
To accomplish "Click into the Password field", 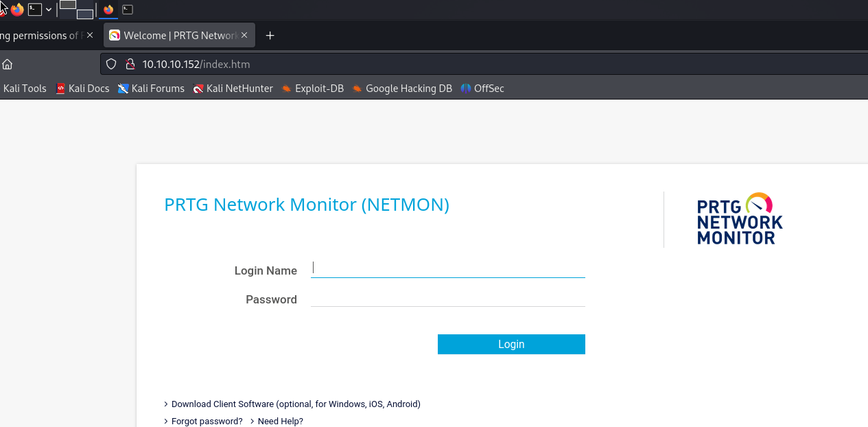I will tap(447, 298).
